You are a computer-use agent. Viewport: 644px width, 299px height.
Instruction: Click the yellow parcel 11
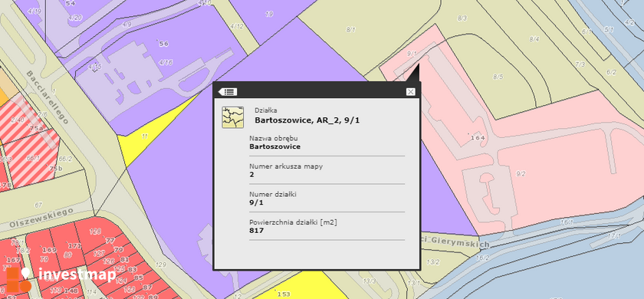(x=144, y=136)
